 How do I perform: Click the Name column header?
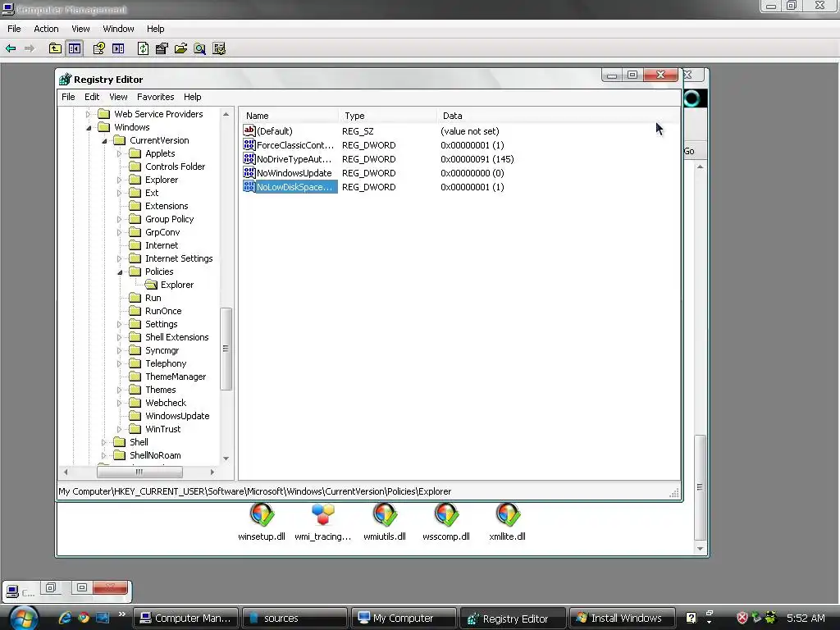click(288, 116)
